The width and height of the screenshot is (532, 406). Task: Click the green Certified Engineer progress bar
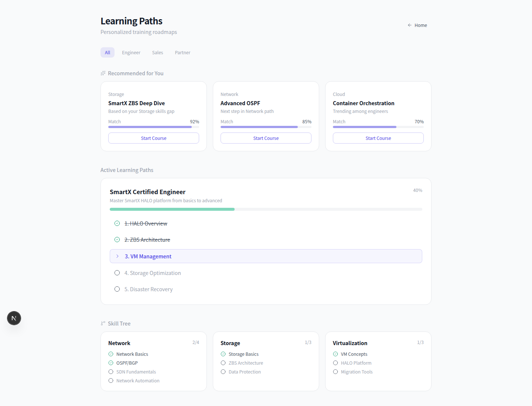click(x=172, y=209)
